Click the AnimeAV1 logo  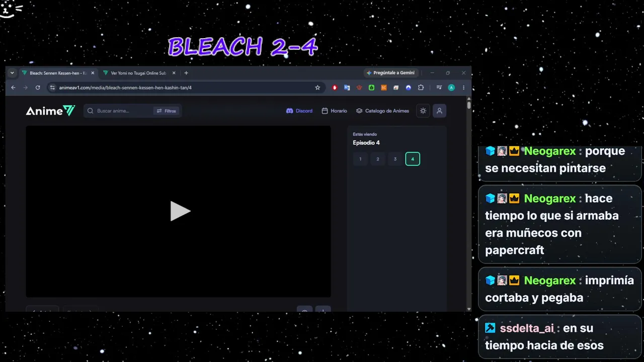(x=50, y=111)
